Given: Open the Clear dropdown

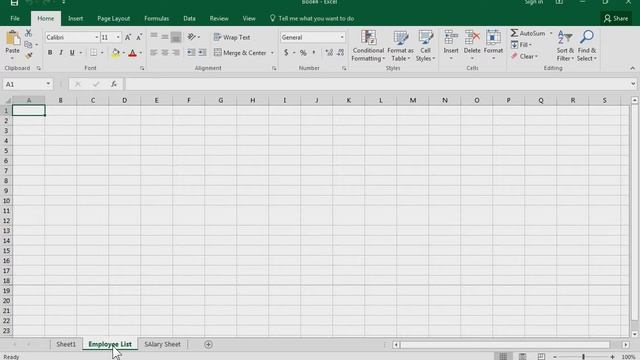Looking at the screenshot, I should click(x=524, y=56).
